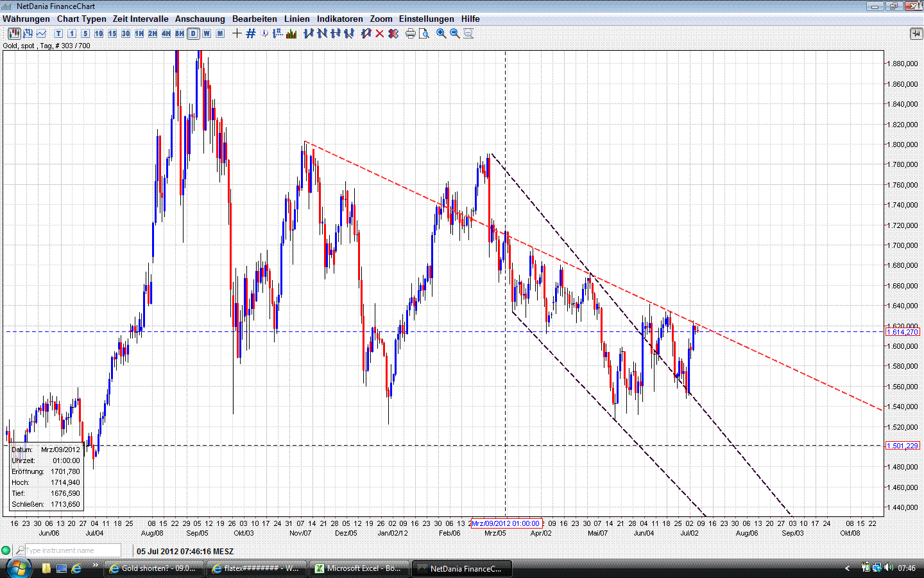Open the grid display tool icon
The image size is (924, 578).
tap(250, 33)
